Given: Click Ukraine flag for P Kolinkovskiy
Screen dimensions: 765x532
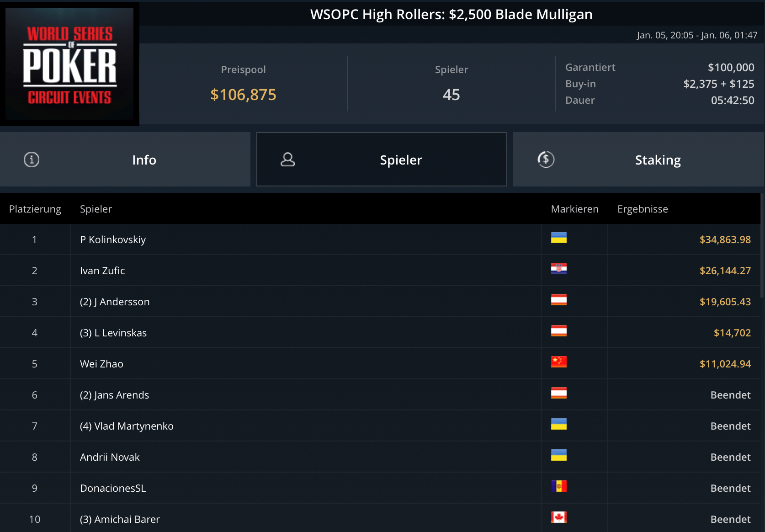Looking at the screenshot, I should point(558,238).
